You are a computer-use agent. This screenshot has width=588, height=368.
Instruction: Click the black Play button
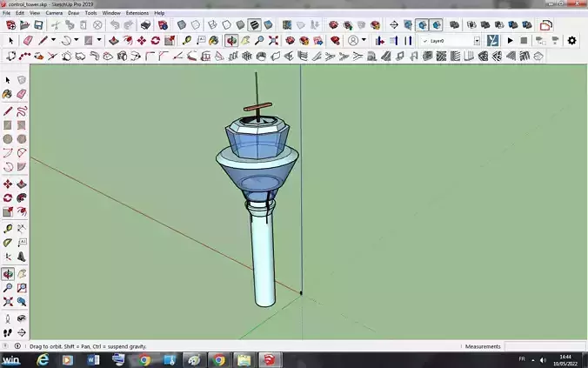[x=510, y=41]
